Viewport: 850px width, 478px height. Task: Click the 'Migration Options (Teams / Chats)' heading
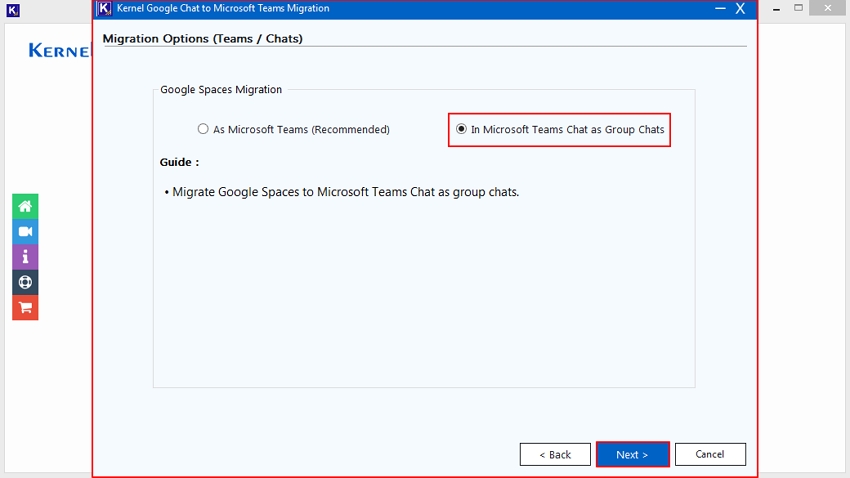click(x=203, y=38)
